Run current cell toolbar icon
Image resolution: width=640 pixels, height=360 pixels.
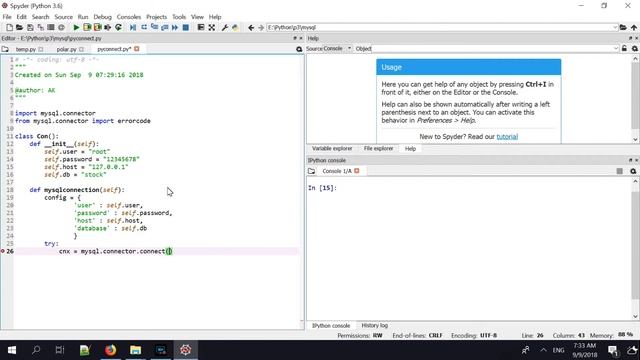(x=87, y=27)
